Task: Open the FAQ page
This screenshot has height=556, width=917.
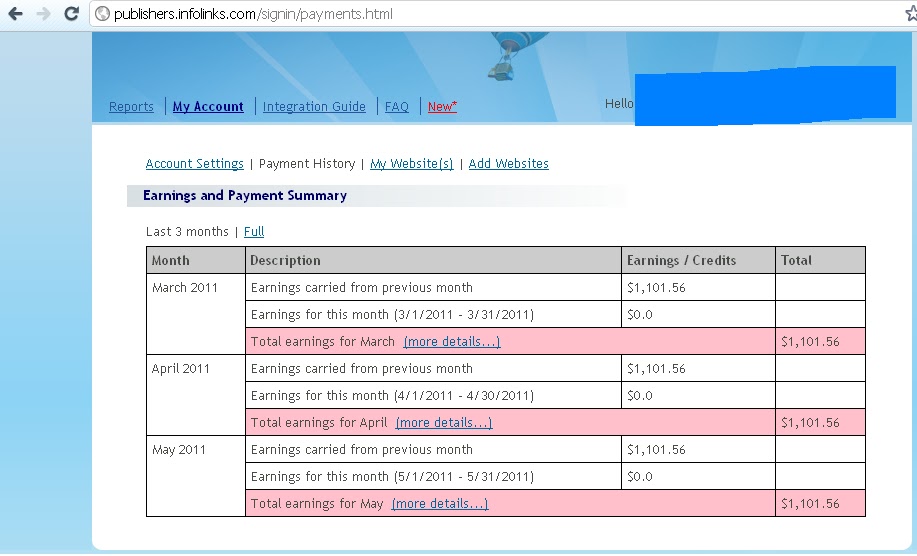Action: [x=397, y=106]
